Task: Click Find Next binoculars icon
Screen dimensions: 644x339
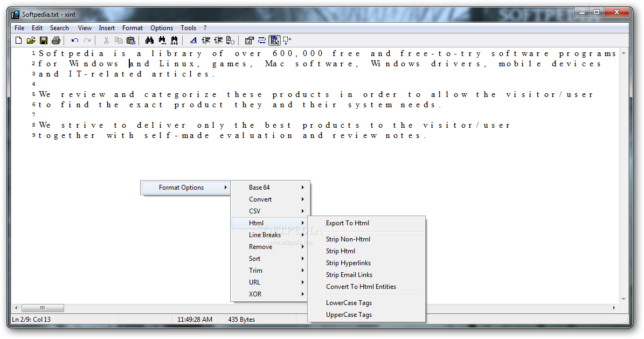Action: pos(162,40)
